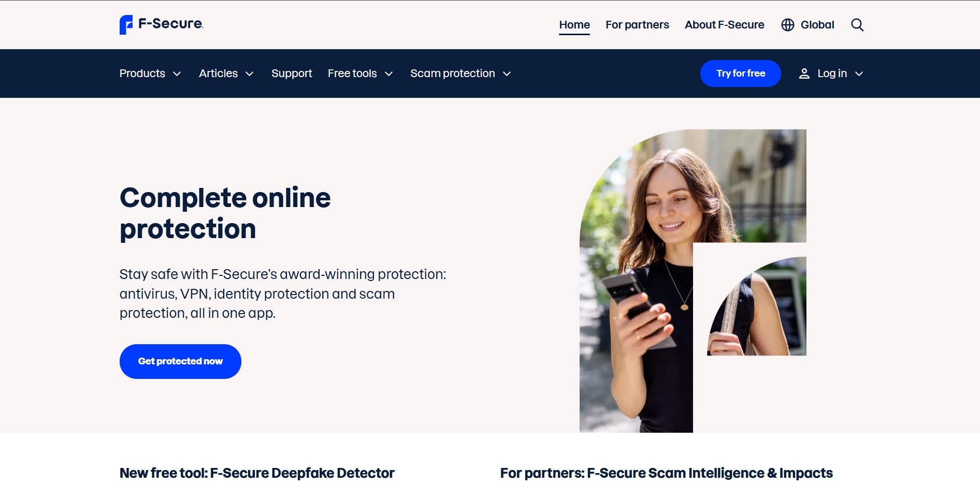Click the user account icon beside Log in
The image size is (980, 485).
[x=804, y=74]
